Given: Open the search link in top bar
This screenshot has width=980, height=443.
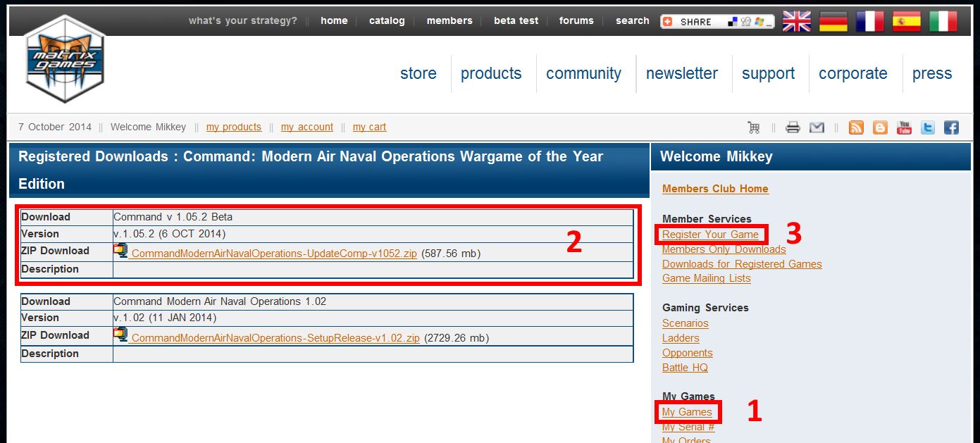Looking at the screenshot, I should (x=632, y=20).
